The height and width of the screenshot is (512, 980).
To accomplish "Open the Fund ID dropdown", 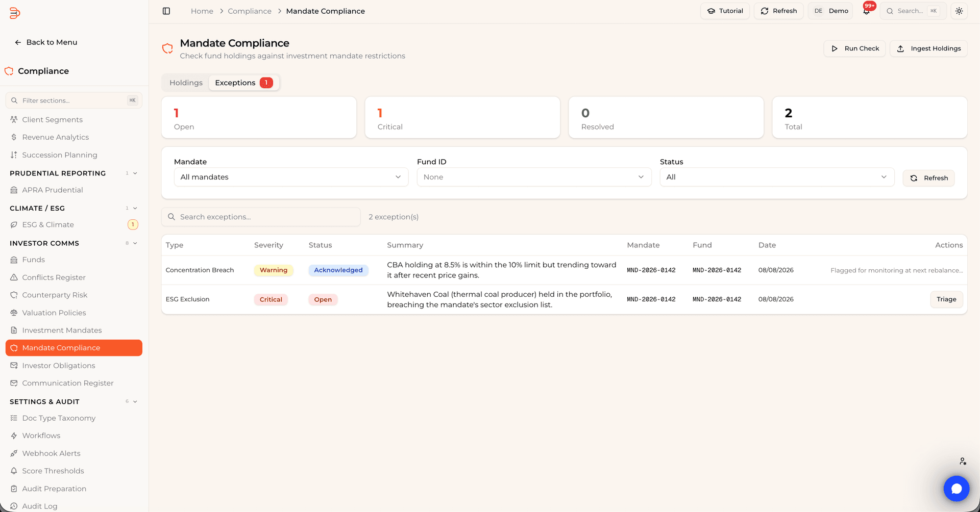I will 534,177.
